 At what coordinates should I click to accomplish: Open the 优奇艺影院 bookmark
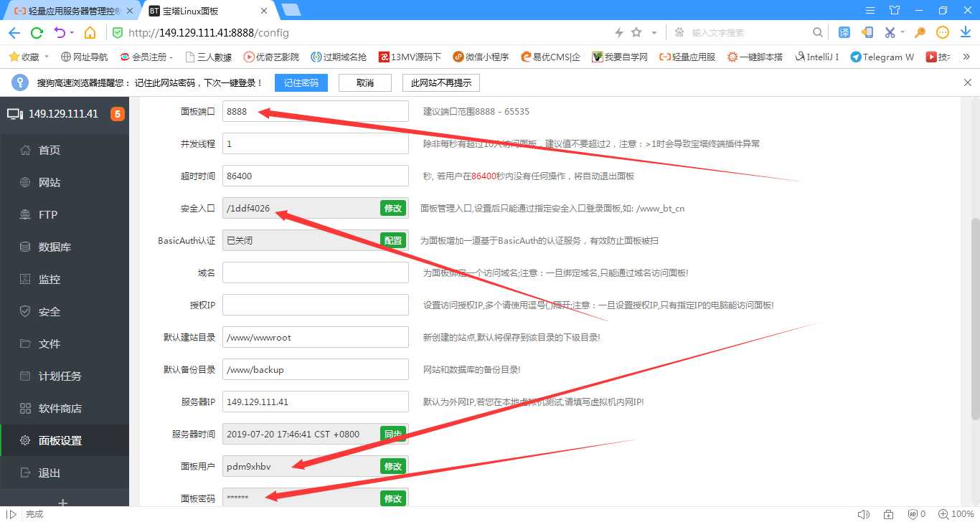pyautogui.click(x=271, y=57)
